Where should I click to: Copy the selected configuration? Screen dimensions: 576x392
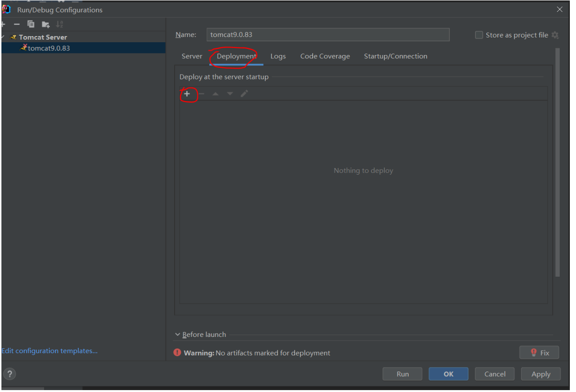31,24
